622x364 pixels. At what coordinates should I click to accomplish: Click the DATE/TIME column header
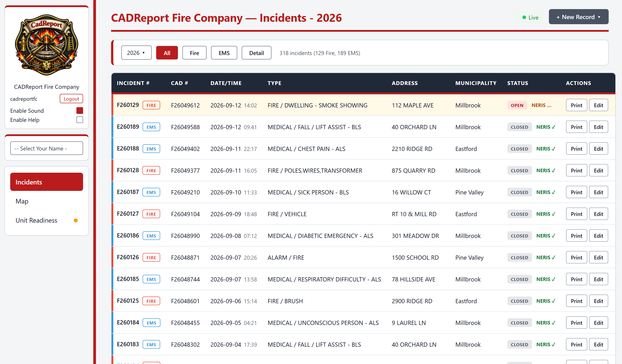click(x=226, y=83)
